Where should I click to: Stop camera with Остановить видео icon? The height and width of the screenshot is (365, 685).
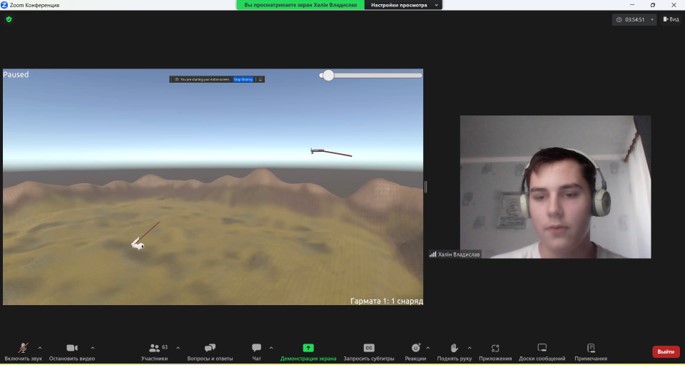point(72,348)
